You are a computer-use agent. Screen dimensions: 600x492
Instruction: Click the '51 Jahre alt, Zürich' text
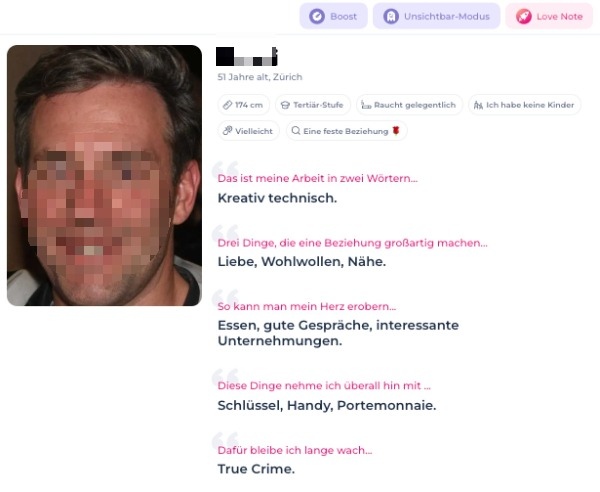259,77
